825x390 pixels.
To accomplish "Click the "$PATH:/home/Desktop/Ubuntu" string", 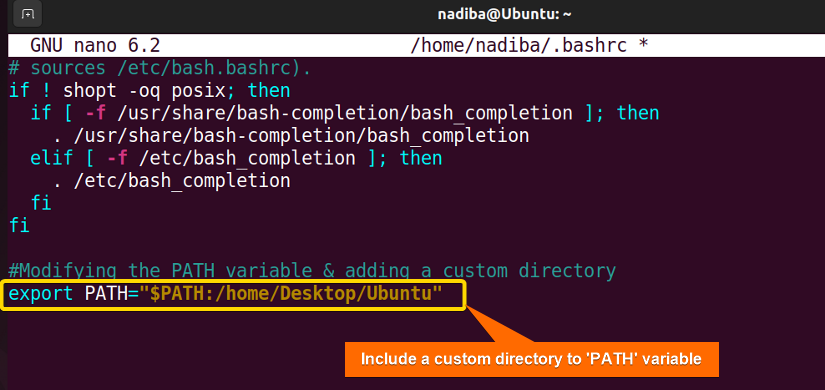I will (x=291, y=294).
